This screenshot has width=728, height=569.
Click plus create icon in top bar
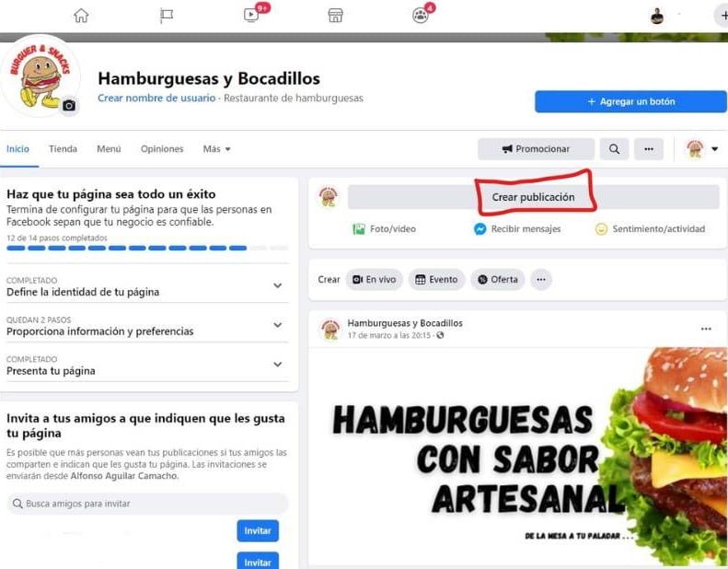[722, 16]
